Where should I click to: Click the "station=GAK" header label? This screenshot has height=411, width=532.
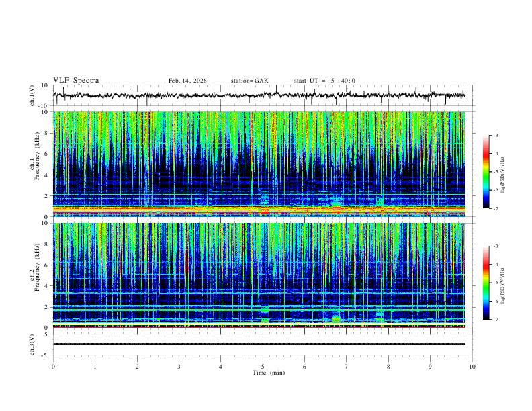[249, 81]
